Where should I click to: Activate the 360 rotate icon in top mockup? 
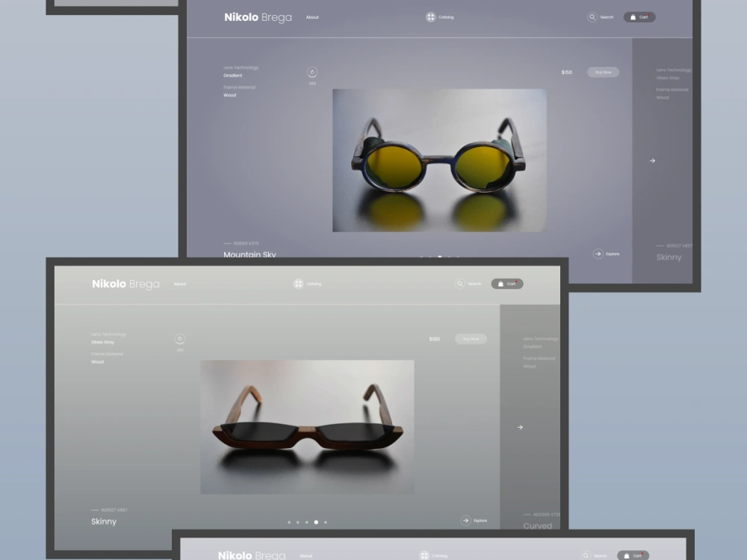(x=312, y=72)
